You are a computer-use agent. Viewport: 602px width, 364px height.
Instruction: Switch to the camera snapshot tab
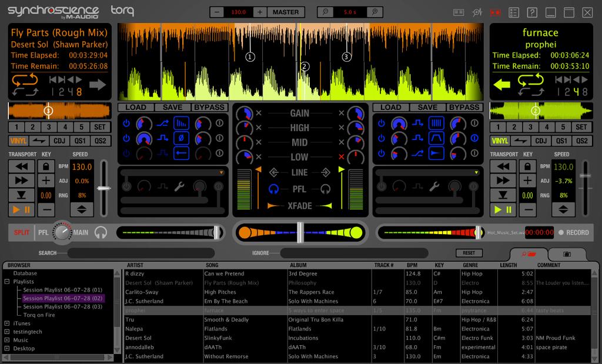[x=567, y=254]
